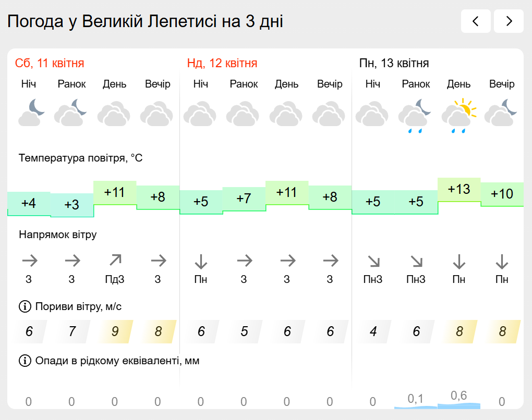Select the Сб, 11 квітня date heading
The width and height of the screenshot is (532, 420).
(x=50, y=64)
